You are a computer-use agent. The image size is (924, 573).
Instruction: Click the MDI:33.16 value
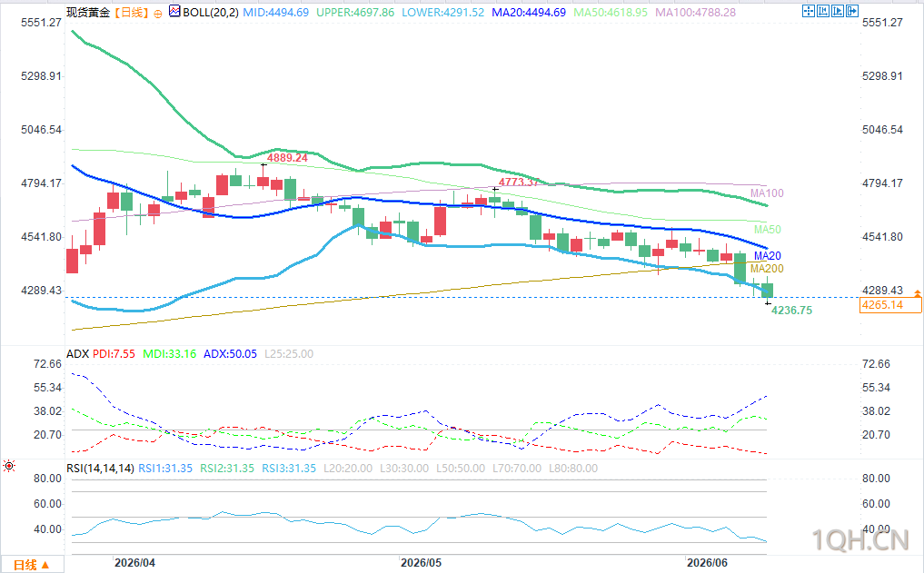170,354
